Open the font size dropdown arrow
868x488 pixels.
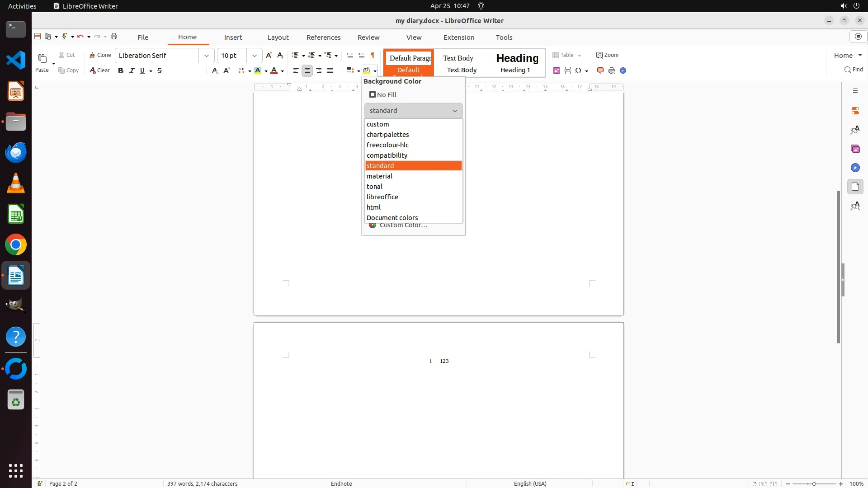(255, 56)
